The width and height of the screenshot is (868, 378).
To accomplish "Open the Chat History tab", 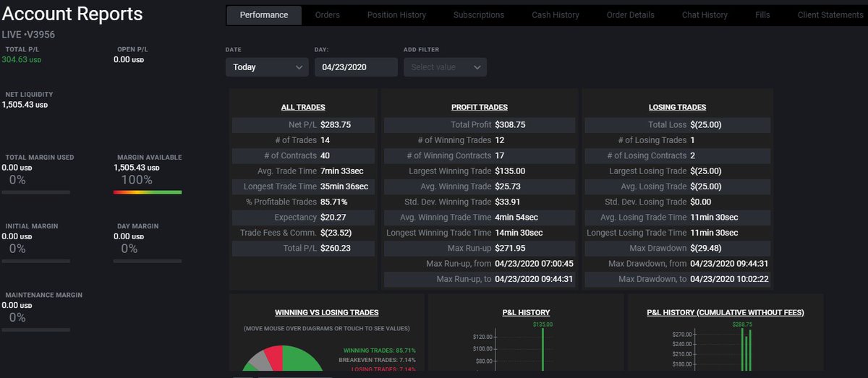I will click(705, 15).
